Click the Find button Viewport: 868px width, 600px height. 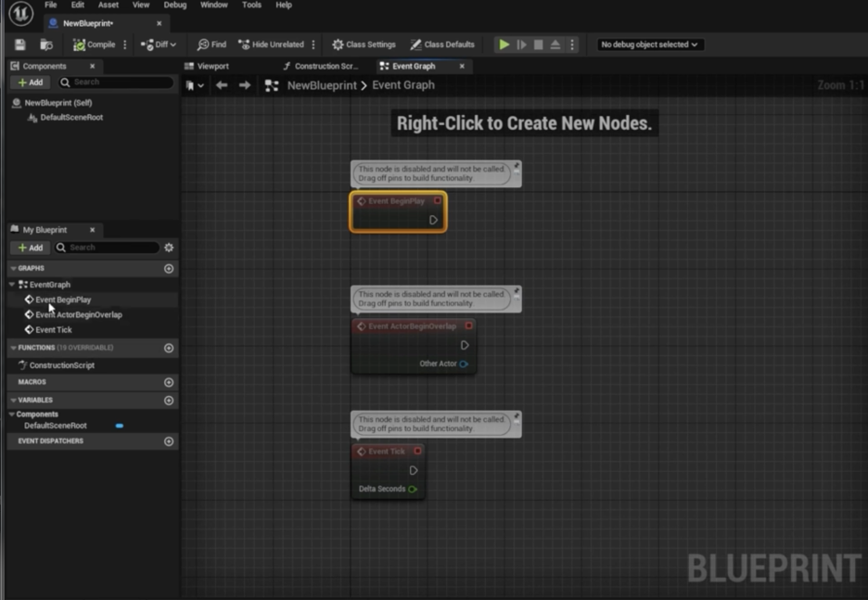211,45
